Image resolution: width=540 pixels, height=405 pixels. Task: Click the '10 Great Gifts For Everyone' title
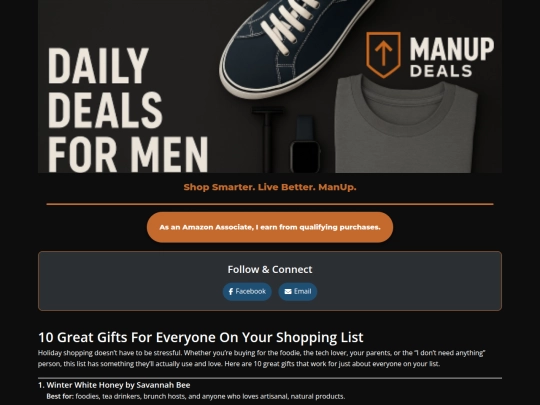(x=200, y=337)
